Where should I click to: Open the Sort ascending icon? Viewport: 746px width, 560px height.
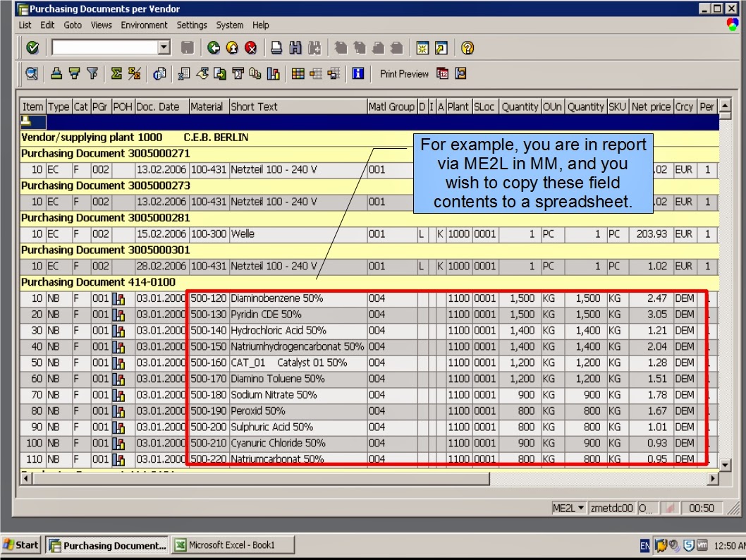pos(58,73)
